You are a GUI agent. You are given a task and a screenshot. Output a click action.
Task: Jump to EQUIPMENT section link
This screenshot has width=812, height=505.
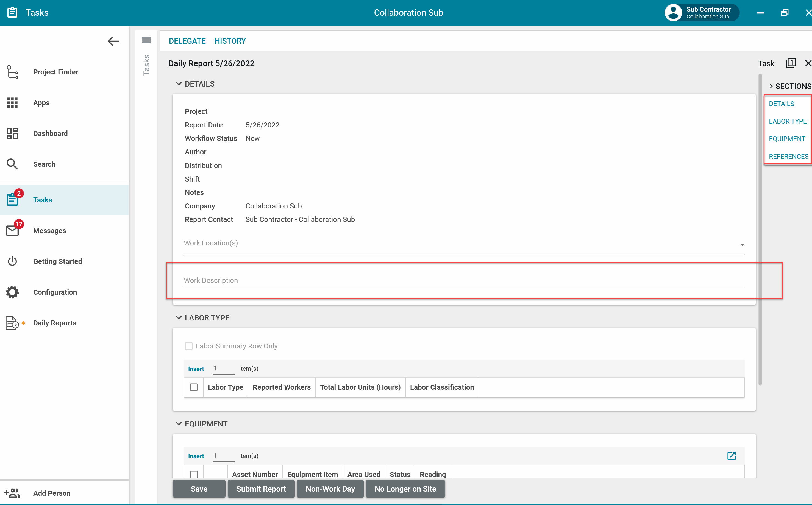pyautogui.click(x=787, y=139)
